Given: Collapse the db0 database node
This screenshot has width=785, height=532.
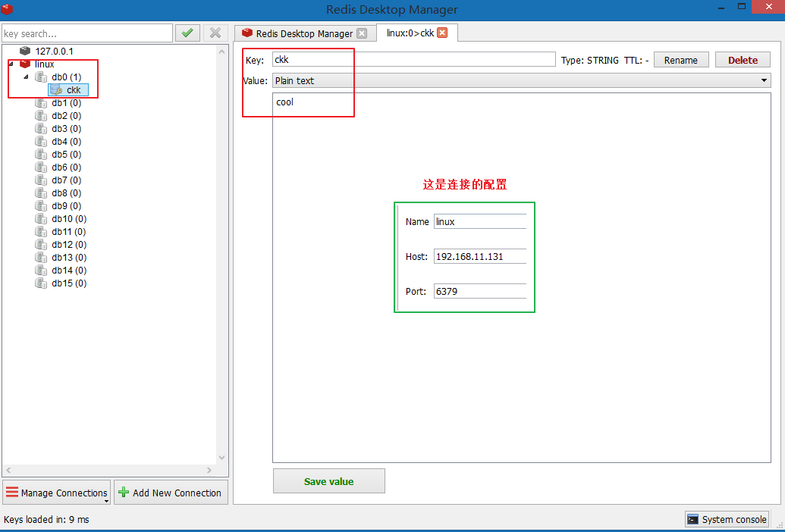Looking at the screenshot, I should coord(27,77).
